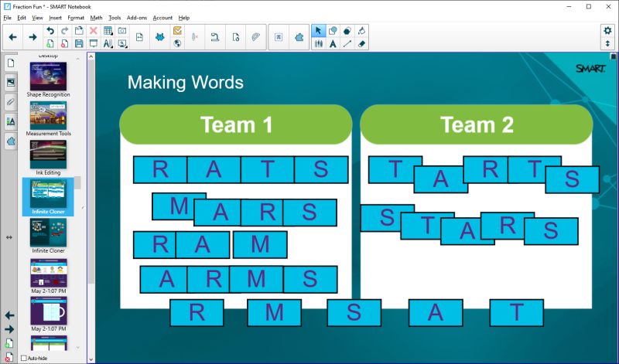619x364 pixels.
Task: Open the Tools menu
Action: point(115,18)
